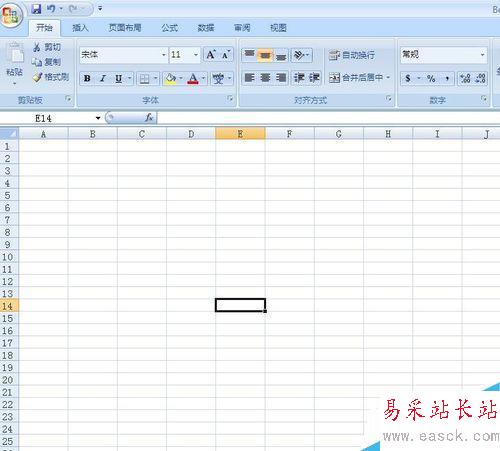Open clipboard pane dialog launcher
The width and height of the screenshot is (500, 451).
(x=68, y=99)
